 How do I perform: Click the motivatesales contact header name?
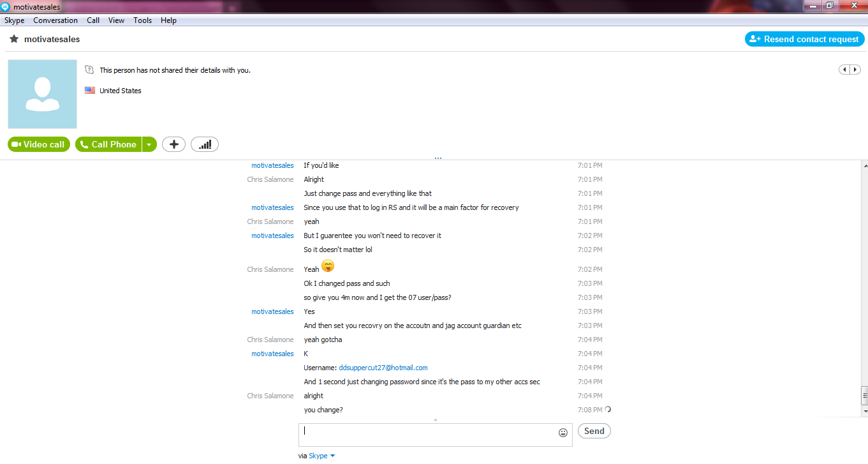[x=52, y=39]
